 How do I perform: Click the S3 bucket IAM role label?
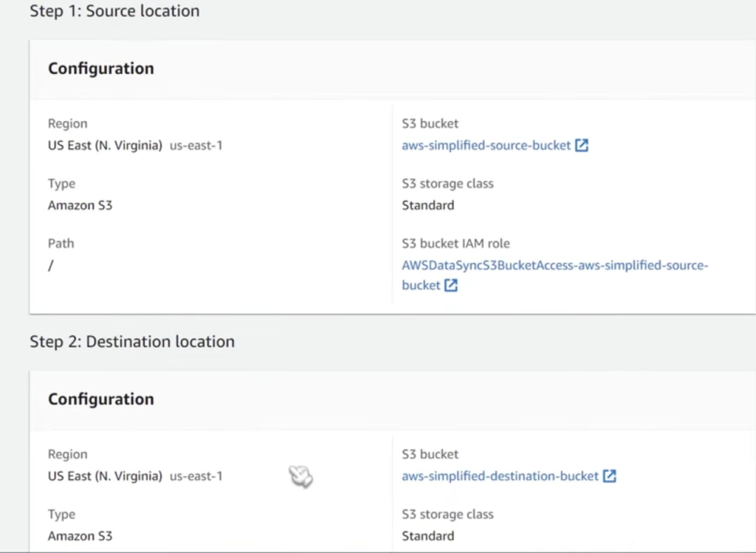click(456, 244)
